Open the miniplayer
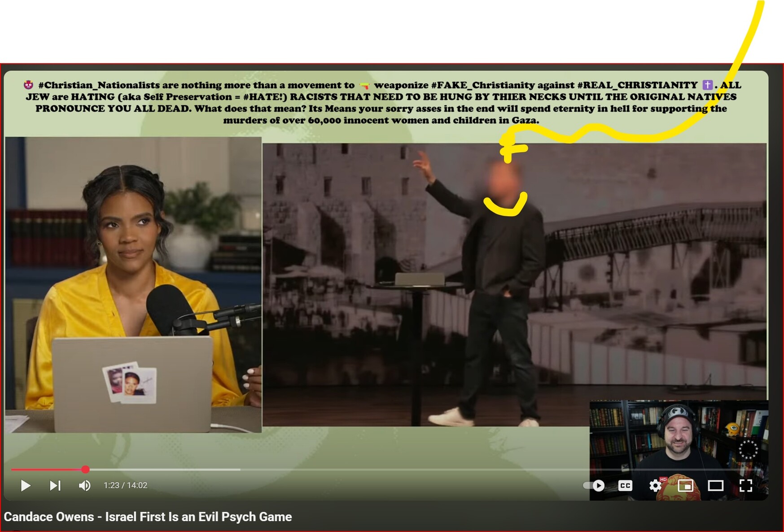Image resolution: width=784 pixels, height=532 pixels. (685, 485)
